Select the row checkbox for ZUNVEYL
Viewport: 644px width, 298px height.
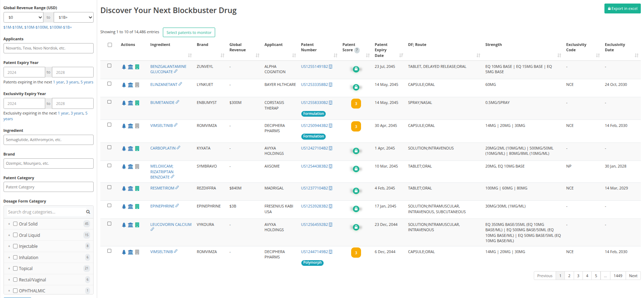110,66
